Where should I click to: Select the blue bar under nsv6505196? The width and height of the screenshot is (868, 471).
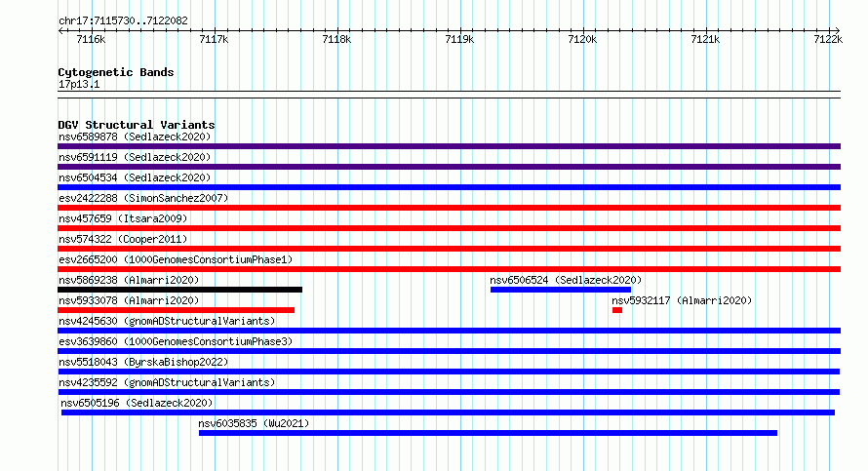(x=448, y=412)
